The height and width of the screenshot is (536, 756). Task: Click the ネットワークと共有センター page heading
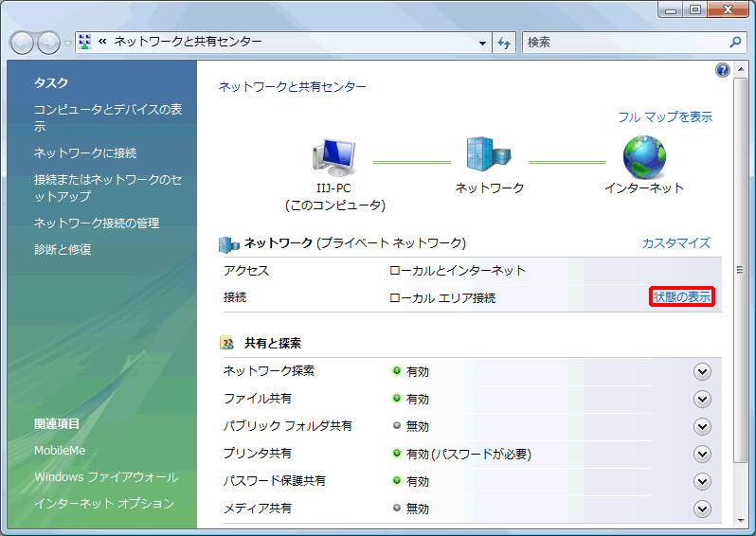(292, 87)
